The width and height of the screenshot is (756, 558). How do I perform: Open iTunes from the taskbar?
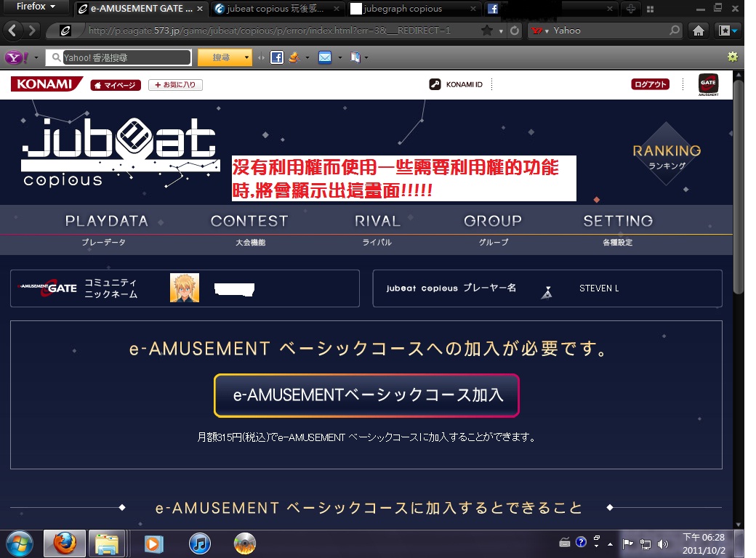coord(200,544)
